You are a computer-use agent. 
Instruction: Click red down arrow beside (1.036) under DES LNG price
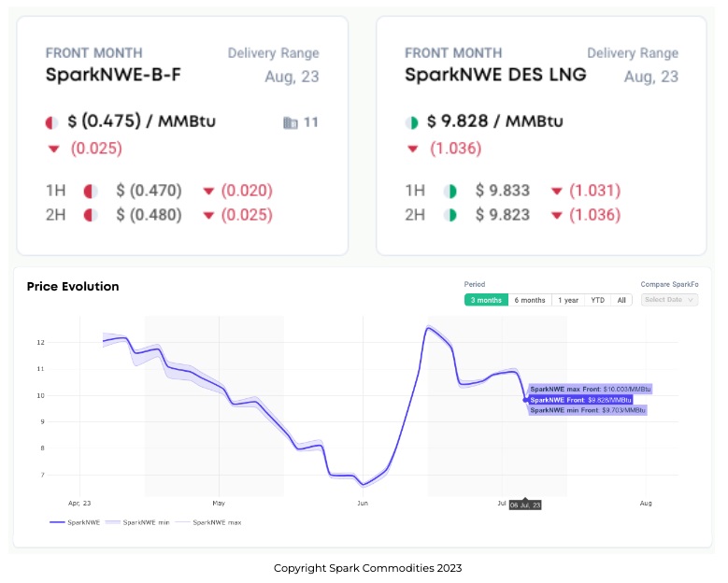(413, 149)
